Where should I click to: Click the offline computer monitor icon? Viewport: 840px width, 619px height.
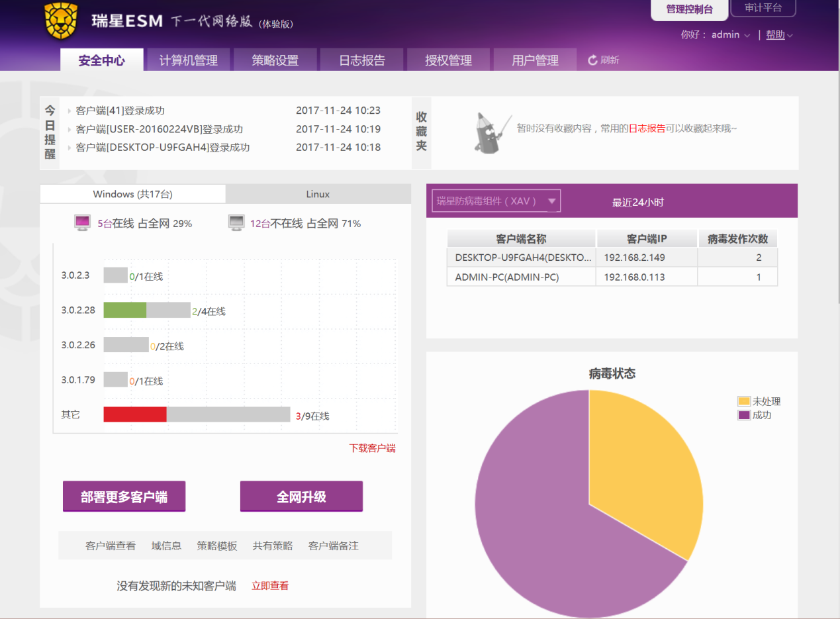click(x=236, y=223)
